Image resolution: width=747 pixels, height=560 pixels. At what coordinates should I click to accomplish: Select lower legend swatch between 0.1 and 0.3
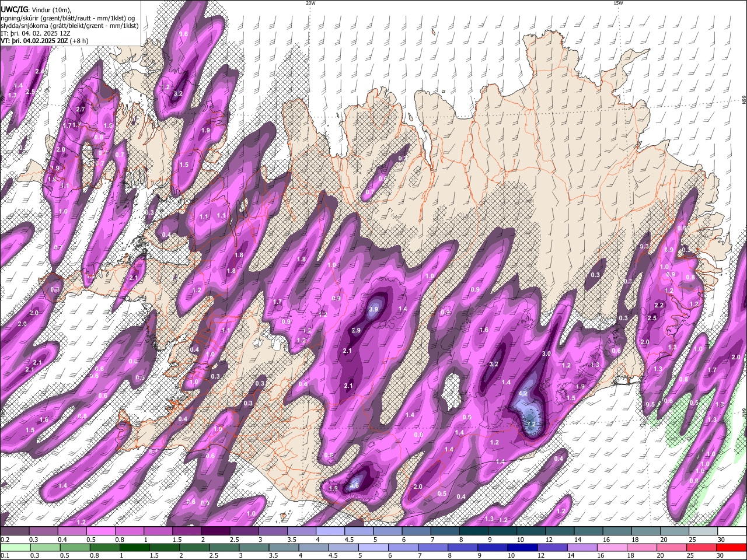point(15,548)
